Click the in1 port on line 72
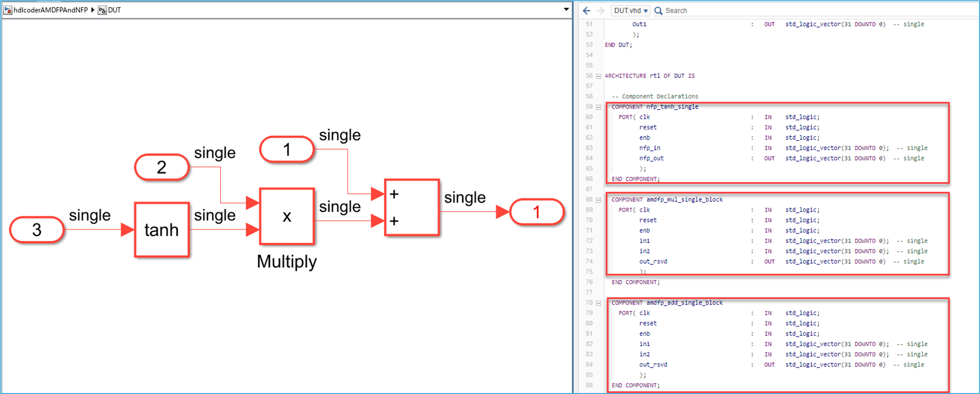Screen dimensions: 980x394 pos(783,241)
